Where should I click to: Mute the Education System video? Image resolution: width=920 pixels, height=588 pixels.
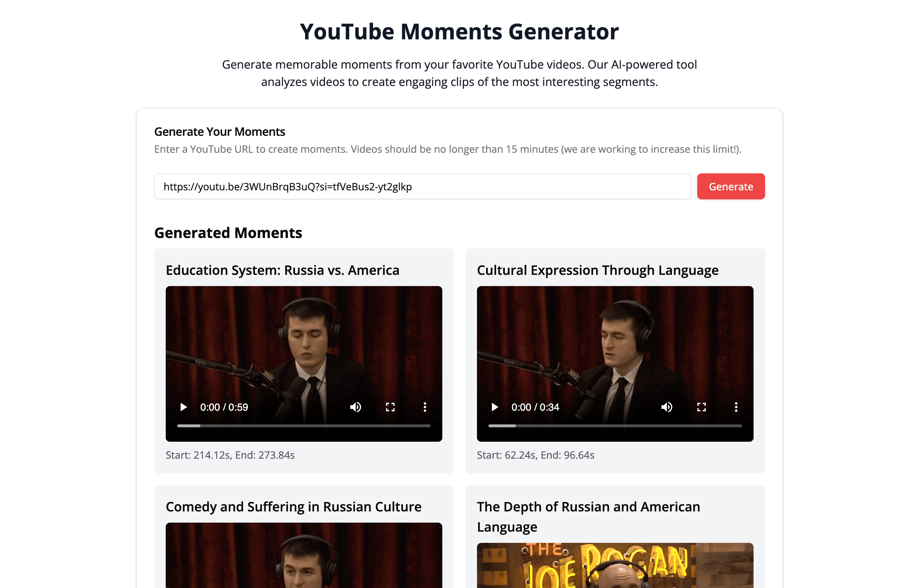(355, 407)
